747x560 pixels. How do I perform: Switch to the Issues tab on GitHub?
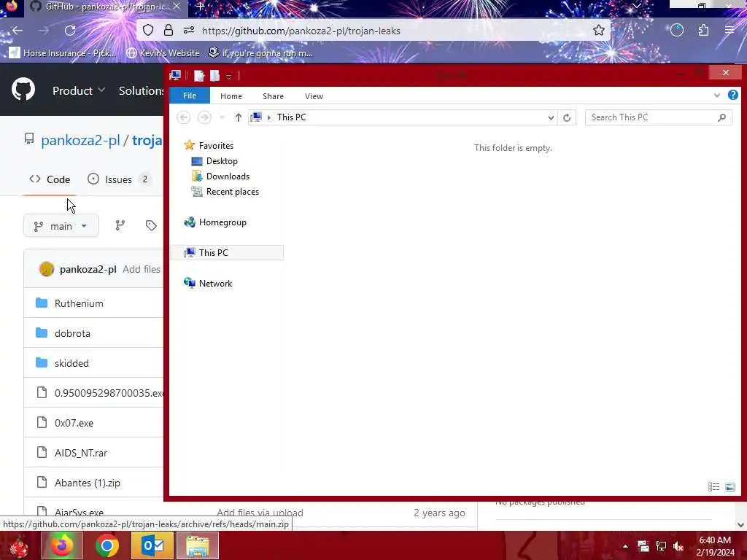click(119, 179)
